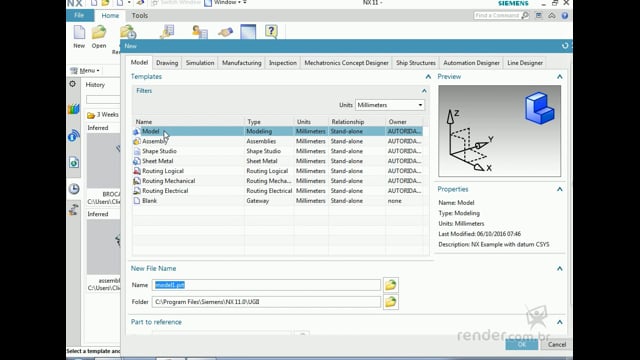Click the Assembly template row icon
Image resolution: width=640 pixels, height=360 pixels.
137,141
